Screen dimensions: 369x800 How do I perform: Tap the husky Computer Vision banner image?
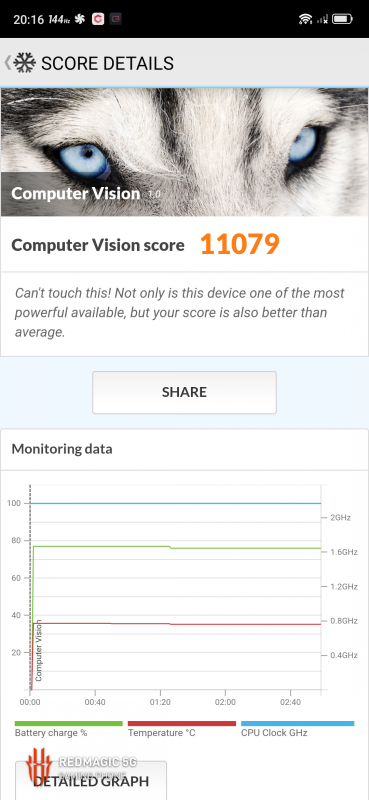184,152
